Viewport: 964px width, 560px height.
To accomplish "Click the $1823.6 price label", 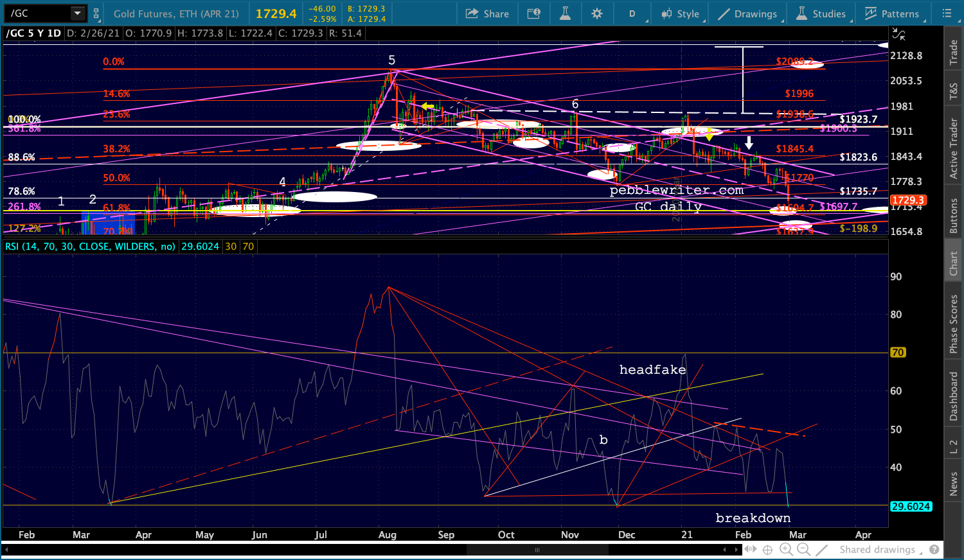I will point(858,157).
